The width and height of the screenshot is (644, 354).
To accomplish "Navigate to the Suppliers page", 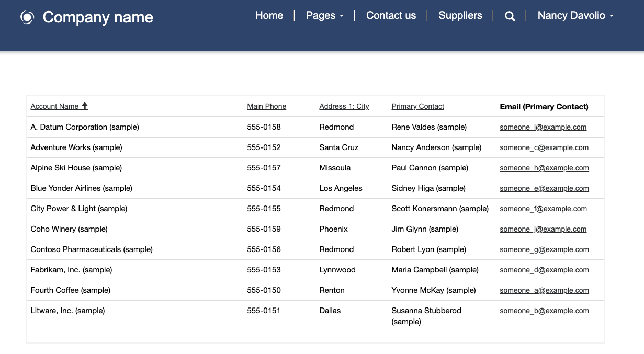I will coord(460,15).
